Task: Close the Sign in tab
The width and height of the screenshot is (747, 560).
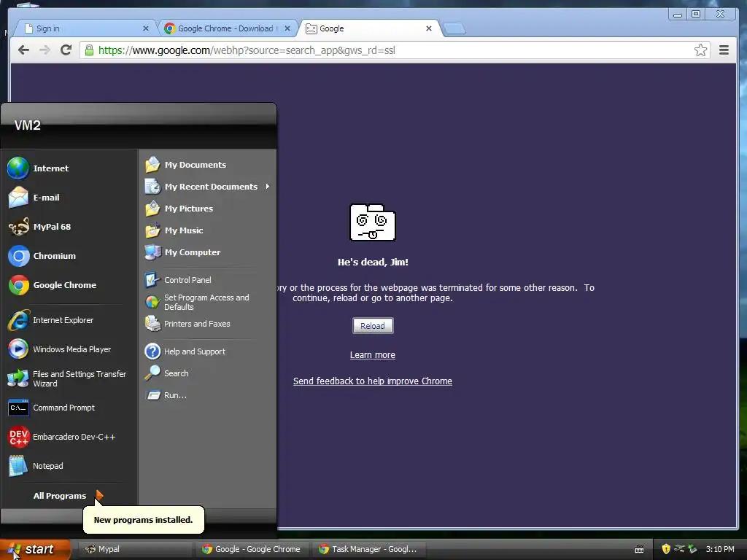Action: (x=146, y=28)
